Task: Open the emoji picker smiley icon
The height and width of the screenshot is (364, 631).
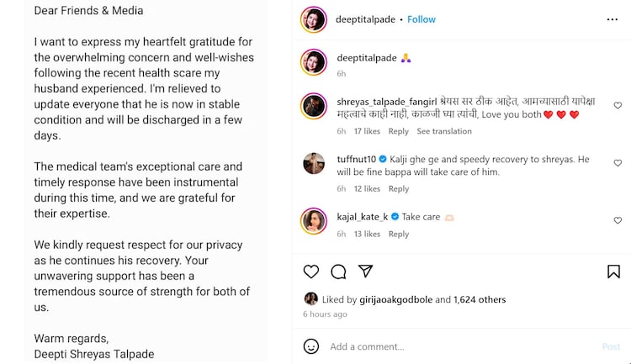Action: (311, 346)
